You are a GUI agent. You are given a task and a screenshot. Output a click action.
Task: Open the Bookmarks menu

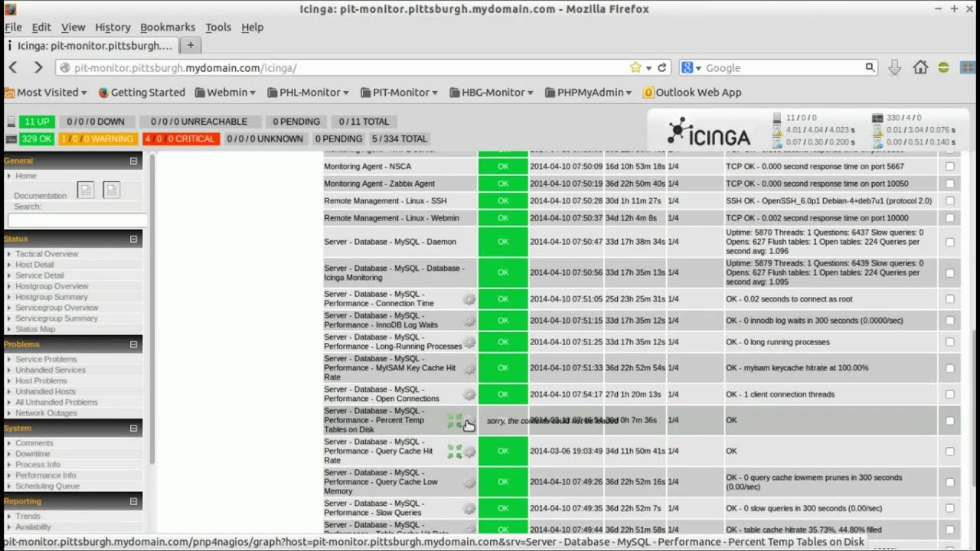click(168, 27)
